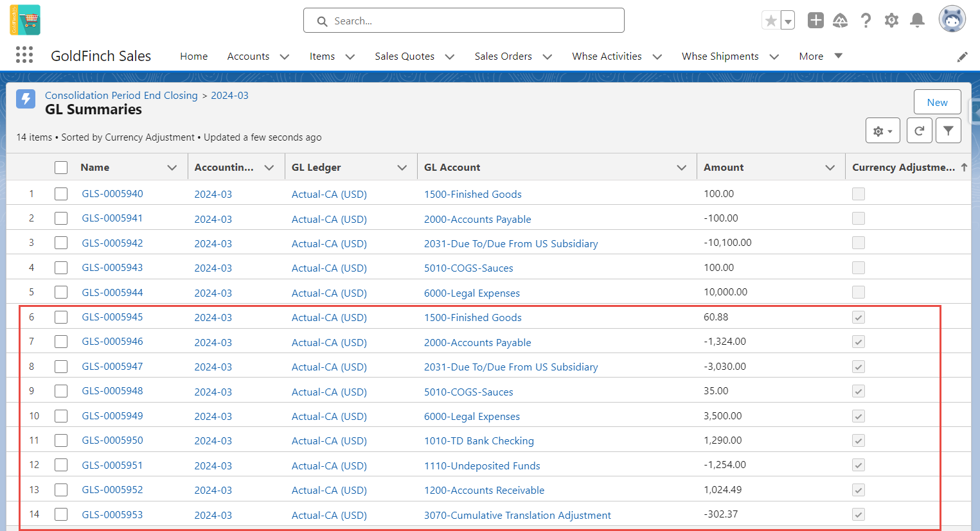
Task: Open the App Launcher grid icon
Action: [24, 55]
